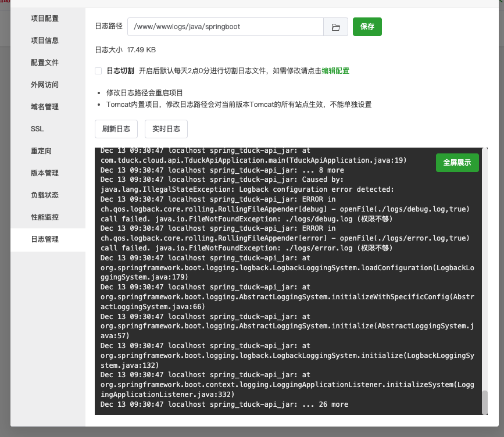Open the folder browser icon beside log path

tap(335, 27)
